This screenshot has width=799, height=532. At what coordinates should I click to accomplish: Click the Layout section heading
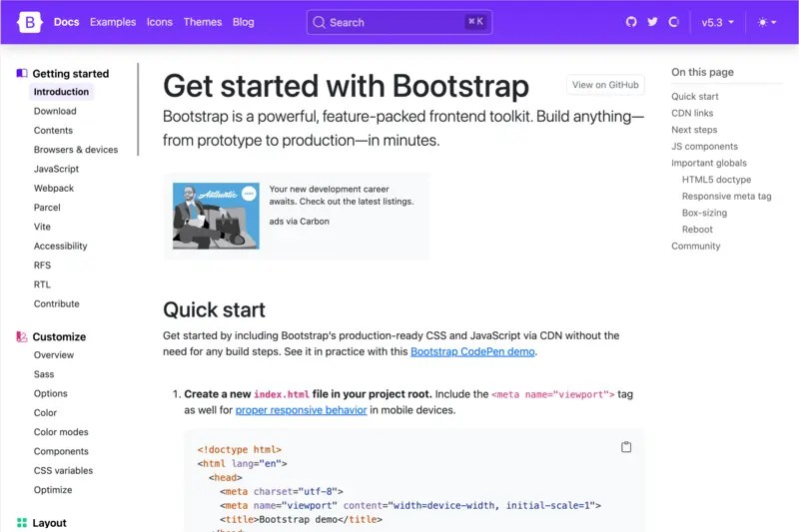pos(49,523)
